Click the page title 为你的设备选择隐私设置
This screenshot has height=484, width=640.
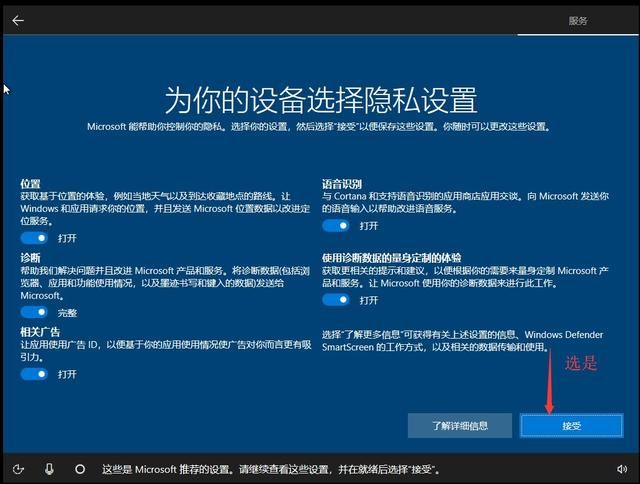321,100
